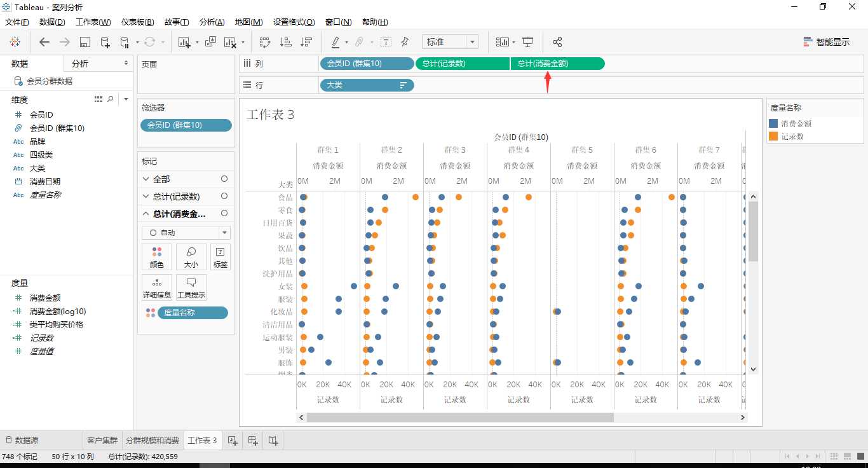Switch to the 分群规模和消费 sheet tab
The width and height of the screenshot is (868, 468).
pyautogui.click(x=153, y=440)
